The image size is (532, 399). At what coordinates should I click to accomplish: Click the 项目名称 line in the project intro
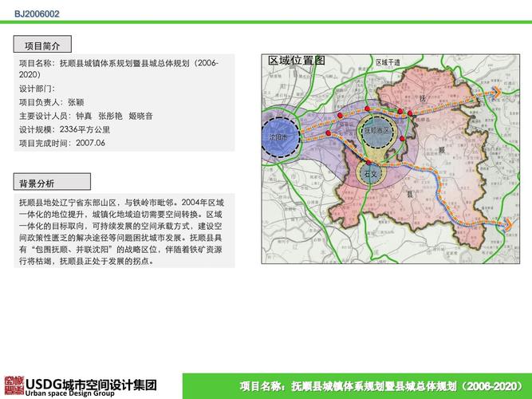coord(119,69)
